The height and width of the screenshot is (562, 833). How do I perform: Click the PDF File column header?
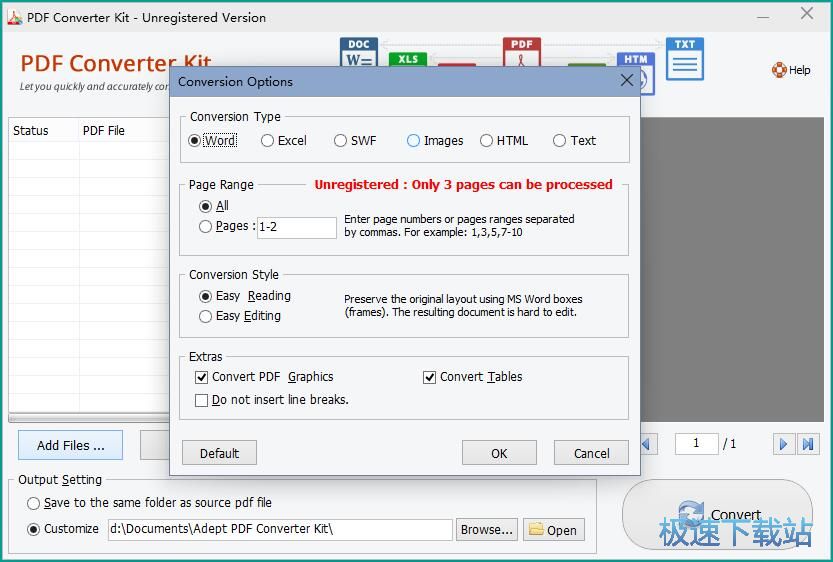click(x=124, y=131)
